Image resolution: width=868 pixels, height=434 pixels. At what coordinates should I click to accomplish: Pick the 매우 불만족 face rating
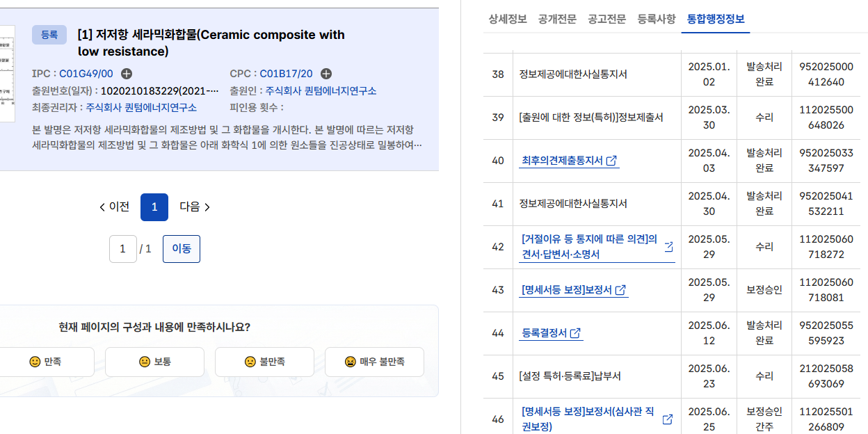[x=374, y=362]
